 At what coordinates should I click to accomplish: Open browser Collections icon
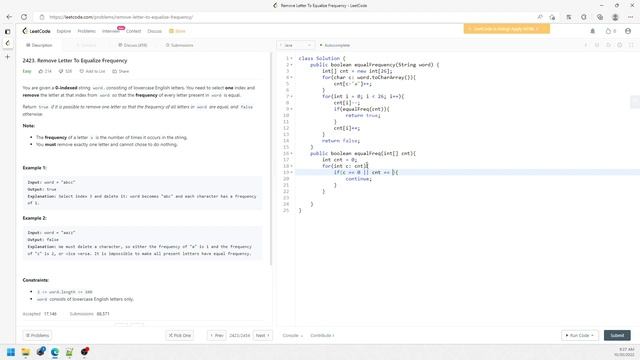(600, 17)
